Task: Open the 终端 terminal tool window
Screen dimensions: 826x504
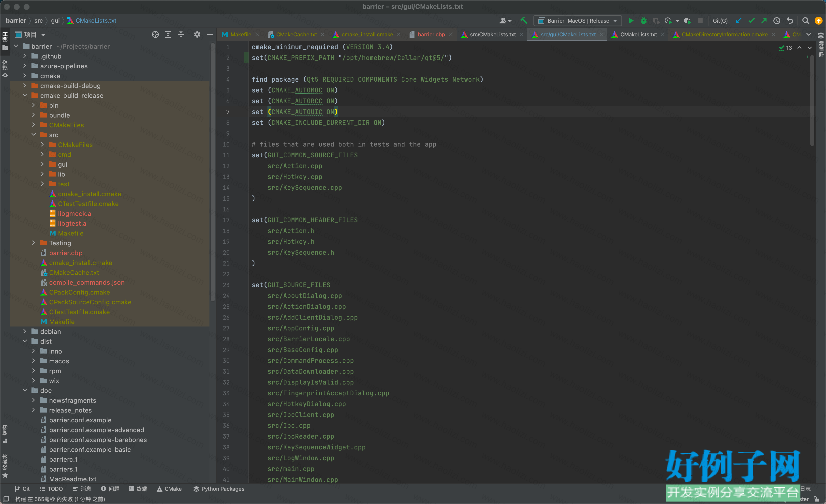Action: 138,489
